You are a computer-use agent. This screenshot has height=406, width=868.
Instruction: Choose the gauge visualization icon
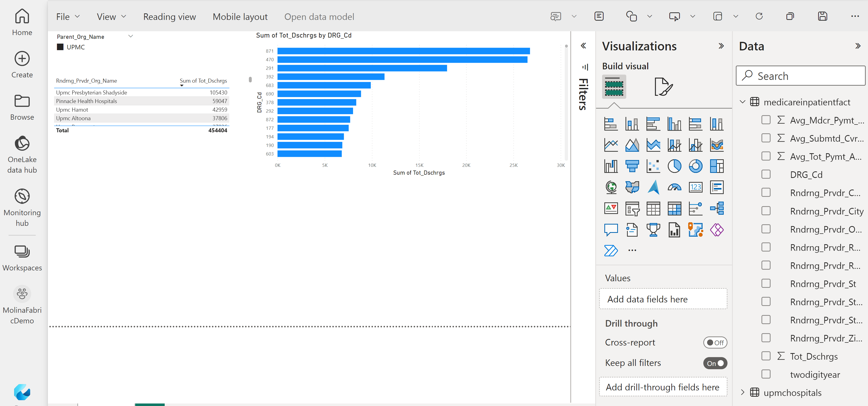tap(674, 188)
